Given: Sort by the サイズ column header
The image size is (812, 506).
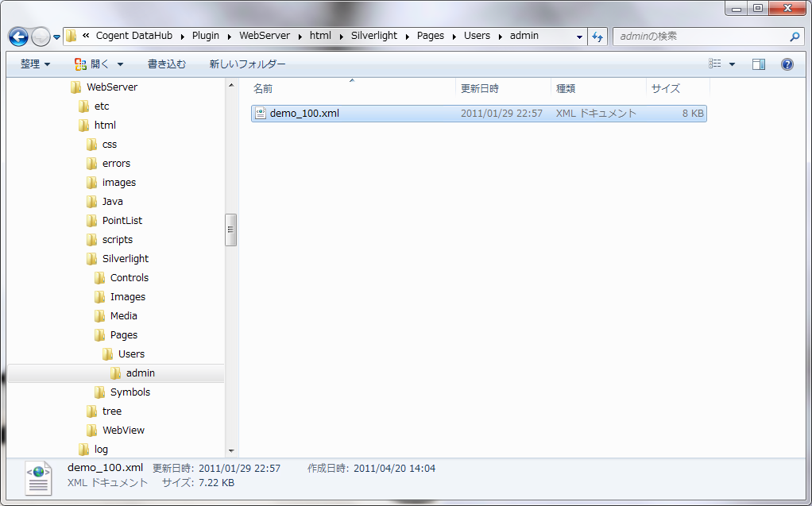Looking at the screenshot, I should (x=678, y=88).
